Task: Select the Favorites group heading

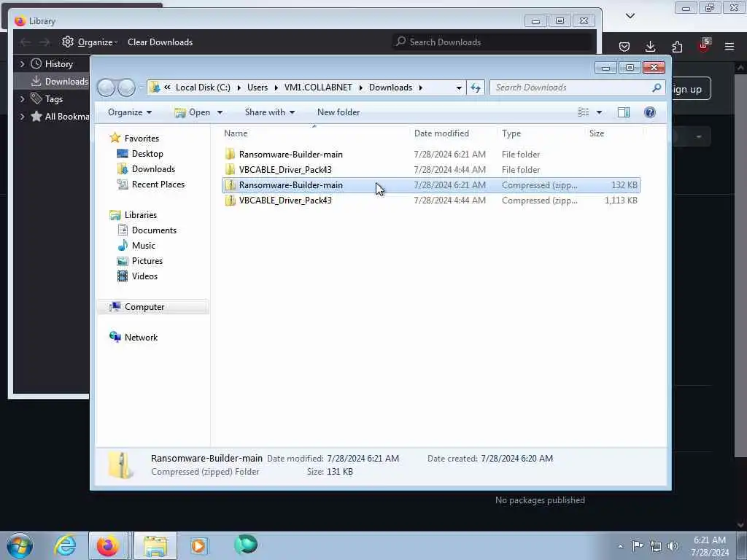Action: tap(142, 138)
